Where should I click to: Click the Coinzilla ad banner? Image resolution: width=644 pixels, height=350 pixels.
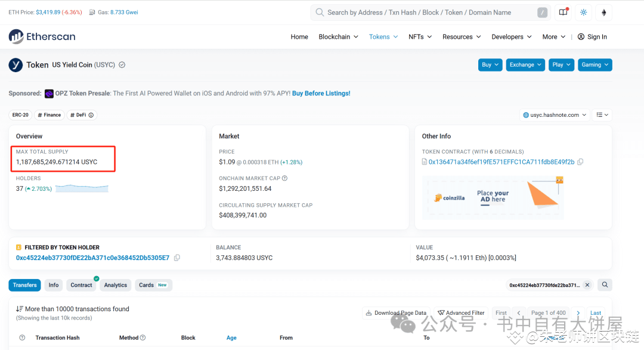click(493, 197)
